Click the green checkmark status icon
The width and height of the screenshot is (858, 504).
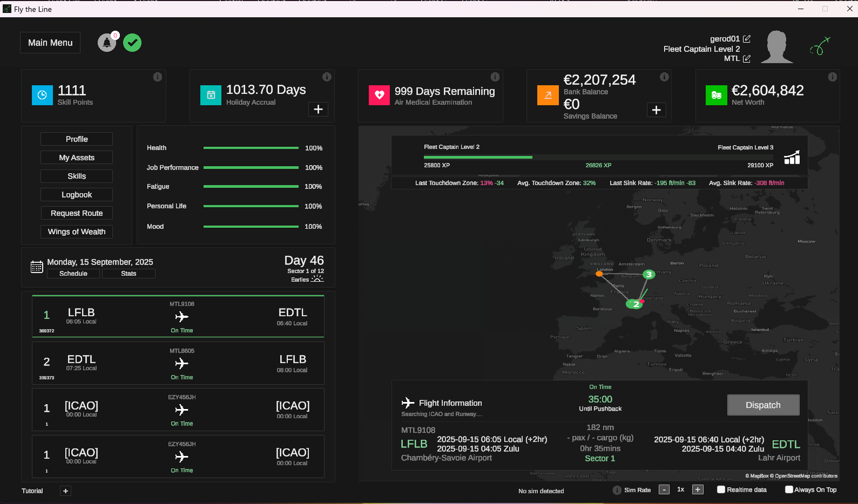(132, 43)
